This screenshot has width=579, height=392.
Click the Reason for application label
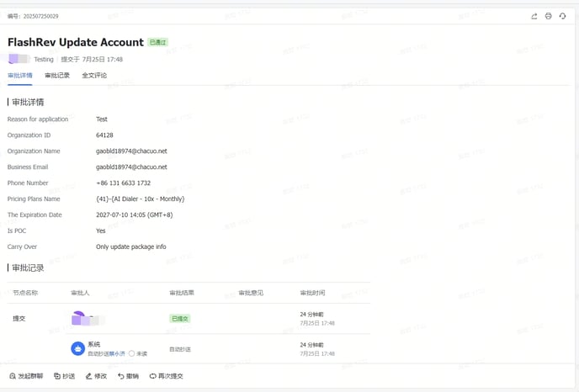tap(38, 119)
